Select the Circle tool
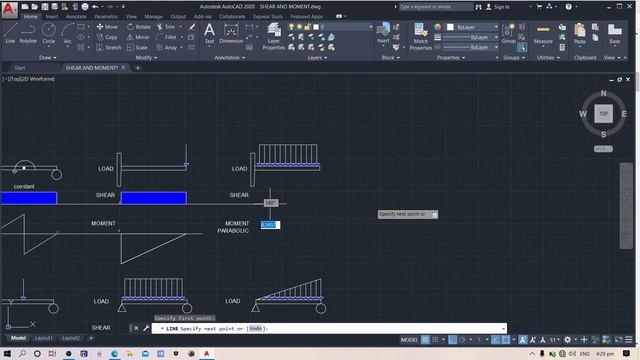Viewport: 640px width, 360px height. [49, 33]
